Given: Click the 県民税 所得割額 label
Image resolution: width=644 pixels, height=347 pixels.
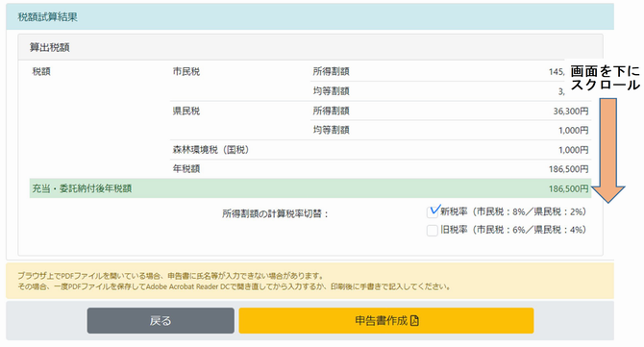Looking at the screenshot, I should tap(331, 111).
